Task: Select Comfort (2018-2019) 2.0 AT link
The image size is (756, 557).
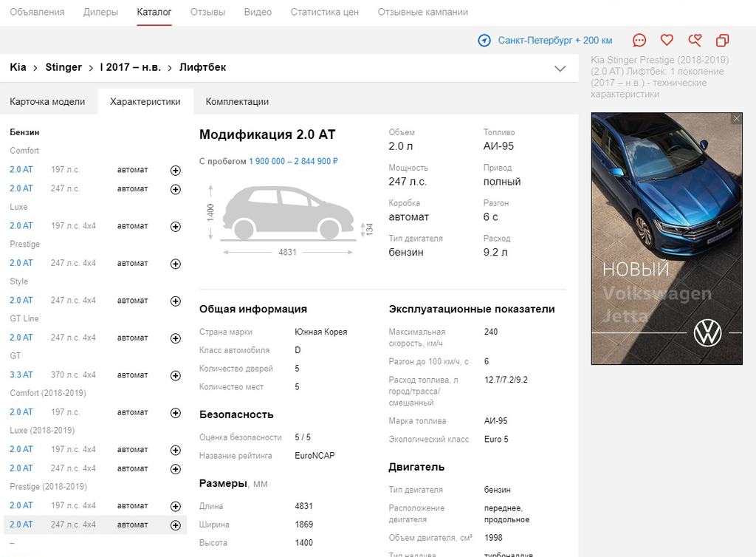Action: [21, 412]
